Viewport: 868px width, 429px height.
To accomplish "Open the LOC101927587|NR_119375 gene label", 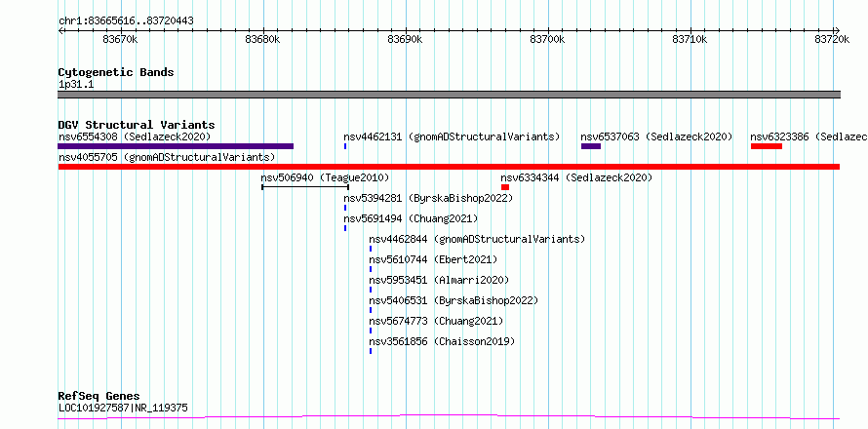I will 123,408.
